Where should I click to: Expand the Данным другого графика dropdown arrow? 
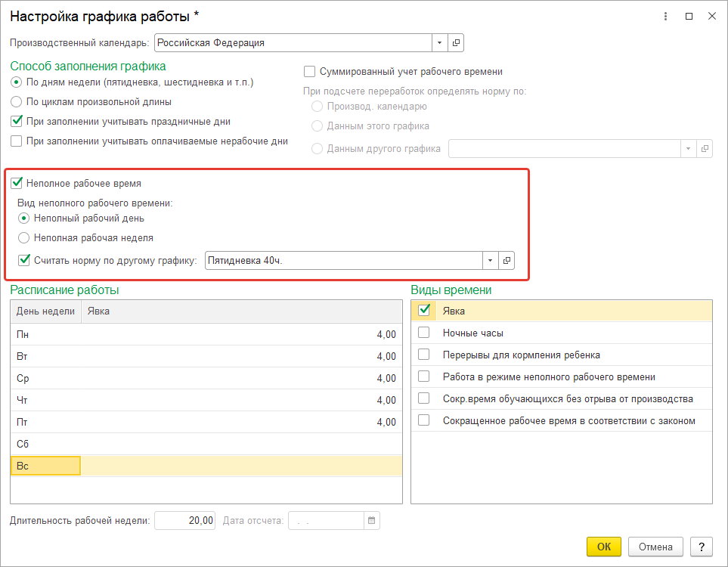tap(688, 148)
